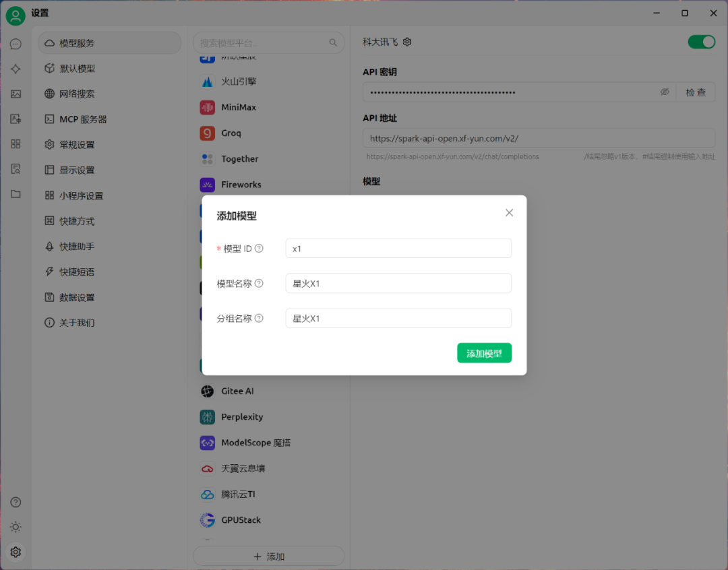
Task: Click the API 密钥 input field
Action: tap(519, 92)
